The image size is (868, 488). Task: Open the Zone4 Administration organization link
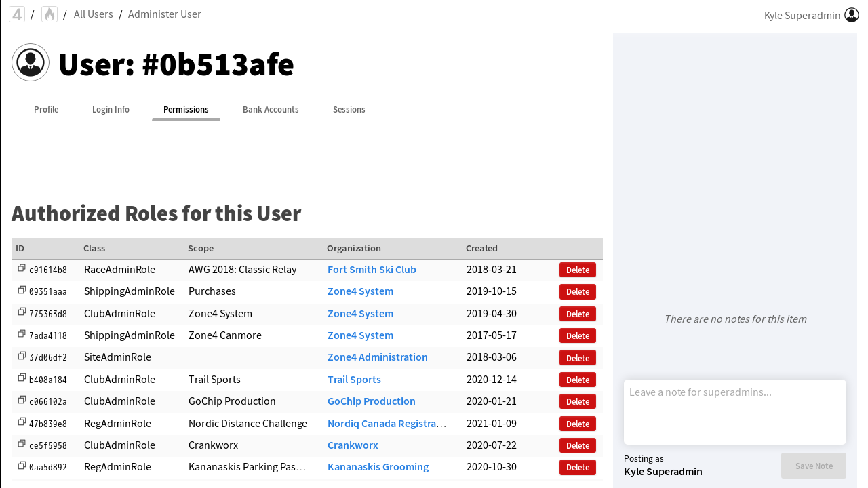coord(377,357)
